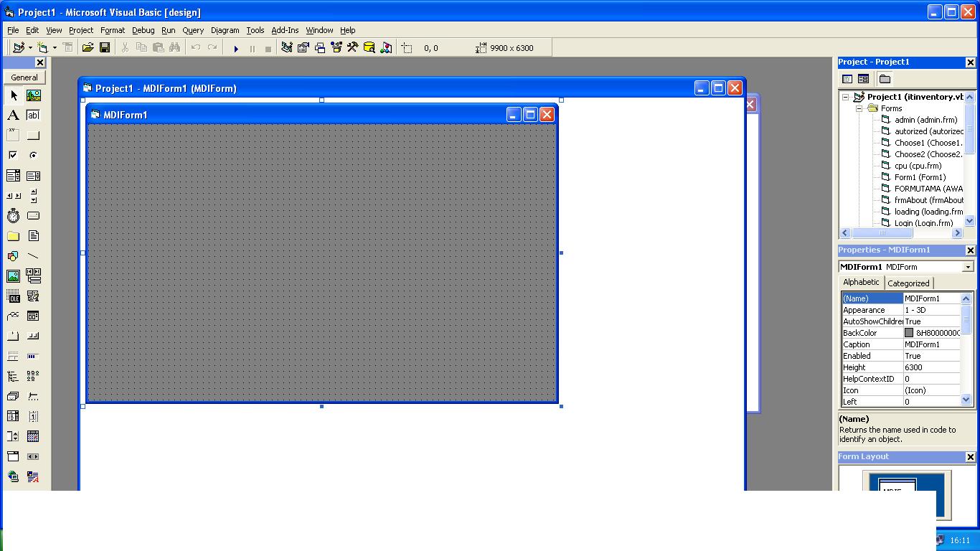Select the TextBox tool in the toolbox
This screenshot has width=980, height=551.
[33, 115]
